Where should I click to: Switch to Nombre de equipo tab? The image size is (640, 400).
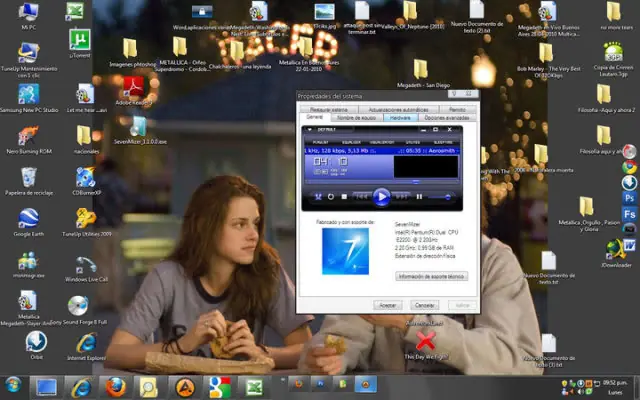(x=356, y=118)
